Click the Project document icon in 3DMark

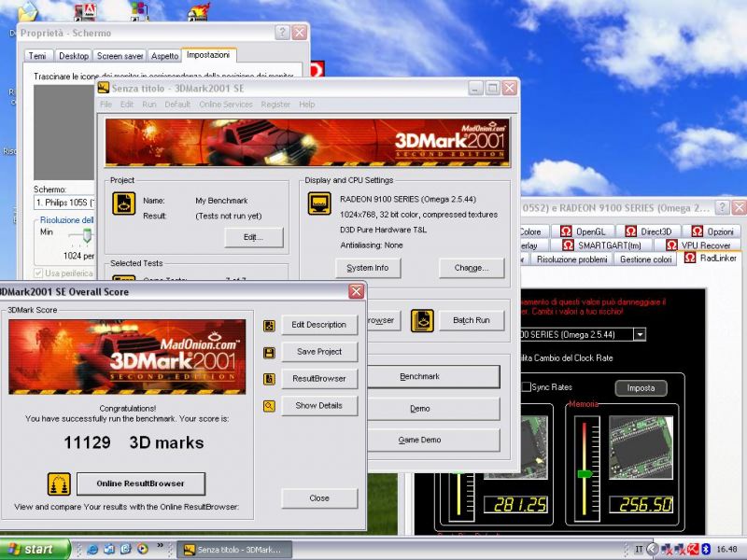point(124,203)
